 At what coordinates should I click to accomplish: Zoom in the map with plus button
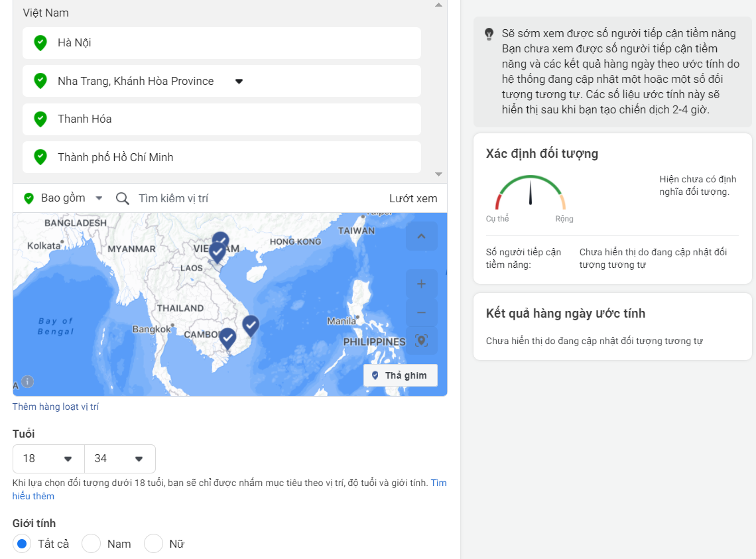pyautogui.click(x=421, y=284)
